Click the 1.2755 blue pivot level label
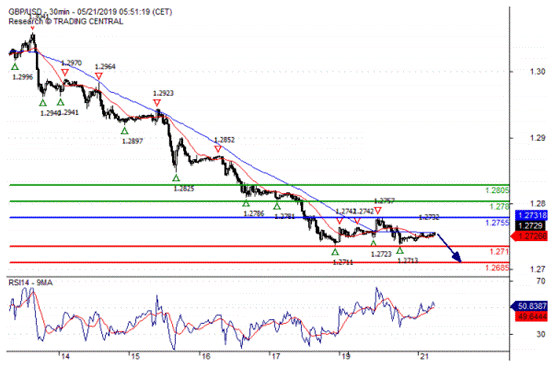 click(497, 223)
